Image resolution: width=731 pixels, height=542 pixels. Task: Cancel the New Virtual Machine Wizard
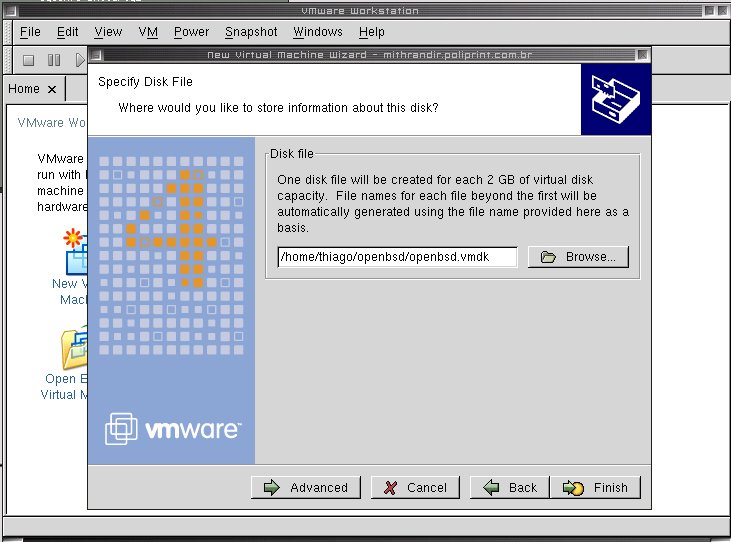click(x=415, y=487)
